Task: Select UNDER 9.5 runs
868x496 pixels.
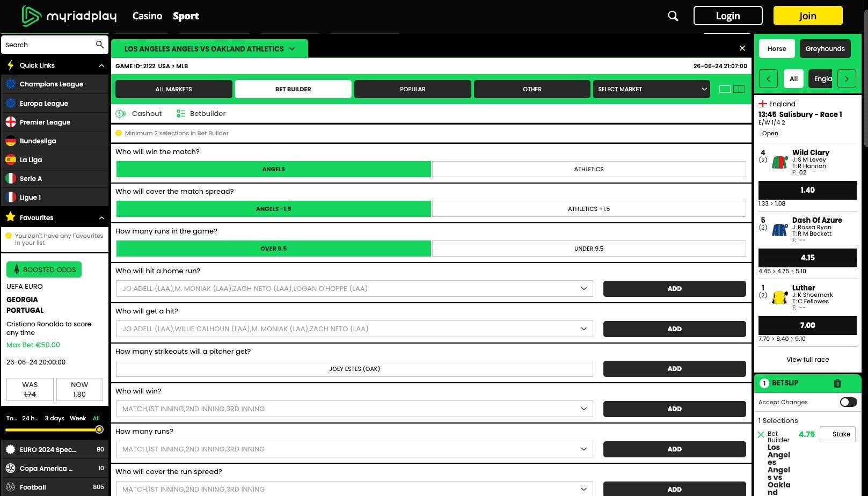Action: pos(589,249)
